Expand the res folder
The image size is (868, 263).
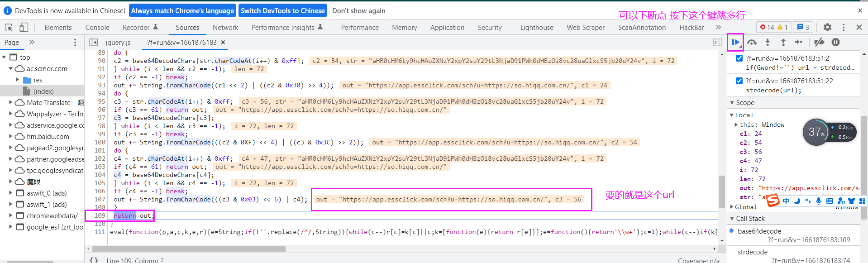(x=18, y=80)
